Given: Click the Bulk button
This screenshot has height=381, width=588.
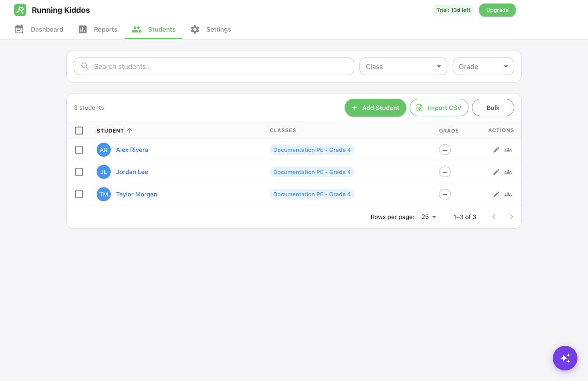Looking at the screenshot, I should [493, 108].
